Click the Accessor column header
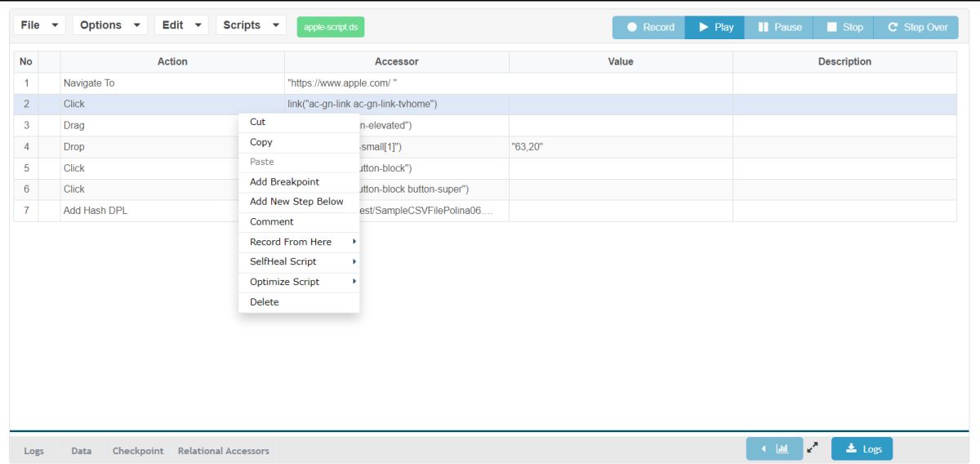 pos(397,62)
